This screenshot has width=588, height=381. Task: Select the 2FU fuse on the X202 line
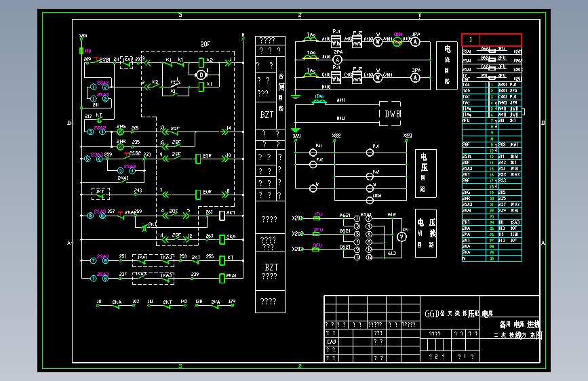[316, 234]
